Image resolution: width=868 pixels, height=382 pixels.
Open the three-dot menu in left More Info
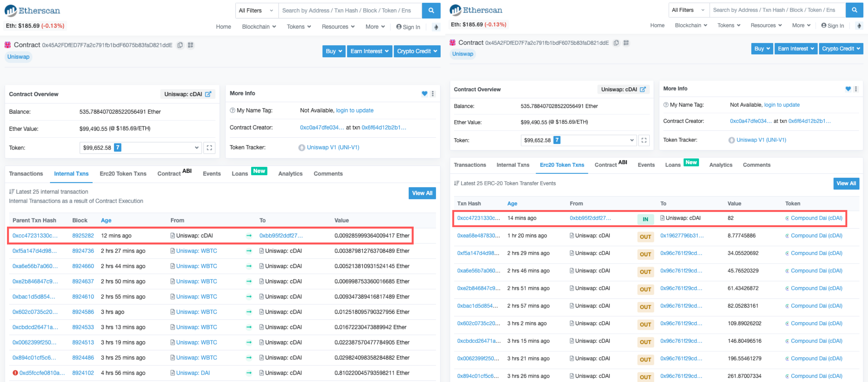point(433,94)
